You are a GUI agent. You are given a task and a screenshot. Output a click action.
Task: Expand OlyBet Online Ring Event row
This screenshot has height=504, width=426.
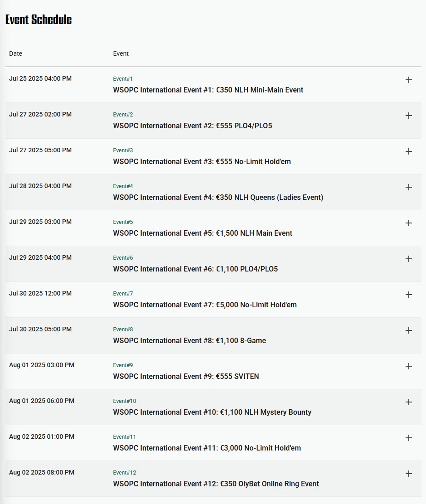[409, 474]
